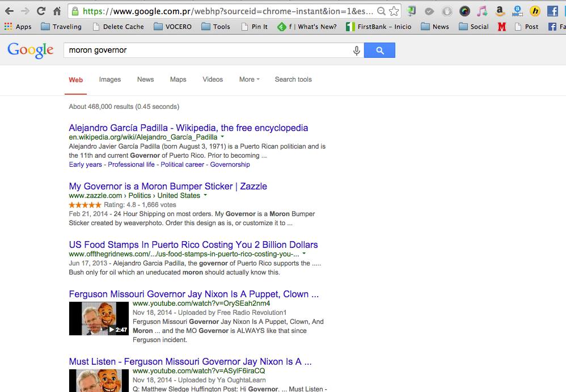Click the Facebook extension in toolbar

click(x=552, y=11)
